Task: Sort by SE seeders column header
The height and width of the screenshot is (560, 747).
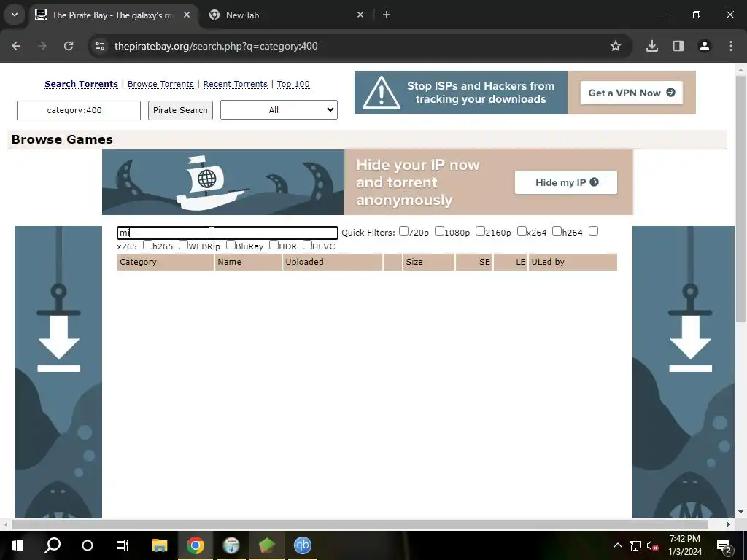Action: [x=474, y=262]
